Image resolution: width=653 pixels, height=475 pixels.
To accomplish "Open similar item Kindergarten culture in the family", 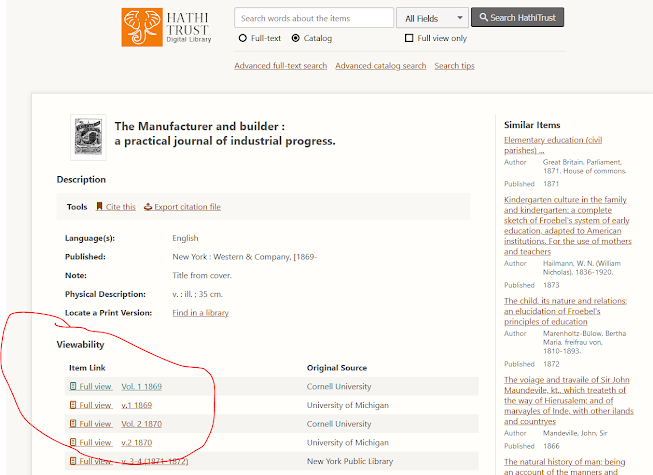I will point(568,226).
